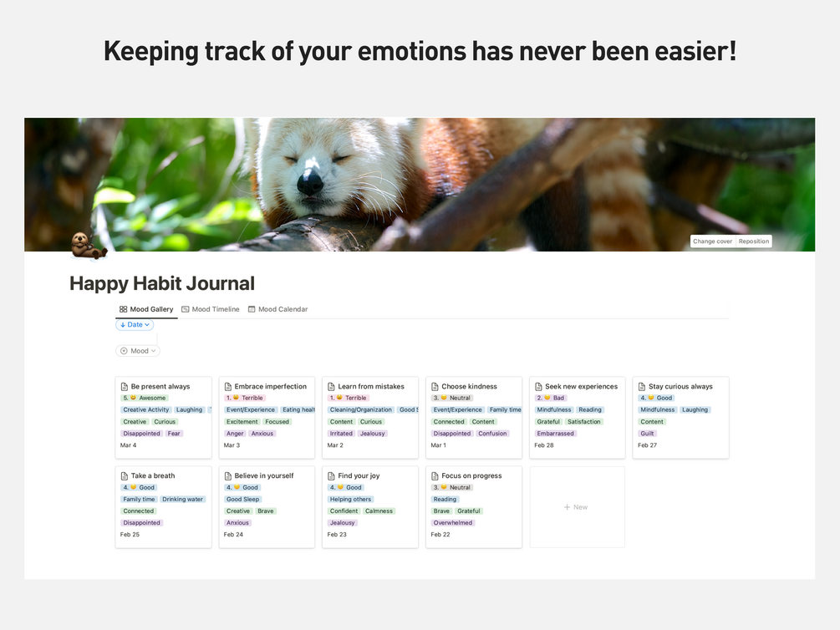The image size is (840, 630).
Task: Switch to the Mood Calendar tab
Action: click(x=277, y=309)
